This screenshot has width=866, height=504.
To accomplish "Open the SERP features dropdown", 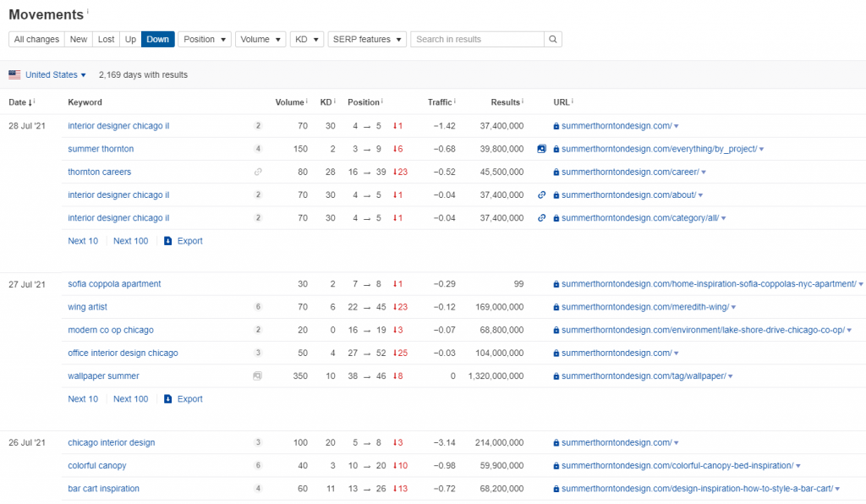I will coord(367,39).
